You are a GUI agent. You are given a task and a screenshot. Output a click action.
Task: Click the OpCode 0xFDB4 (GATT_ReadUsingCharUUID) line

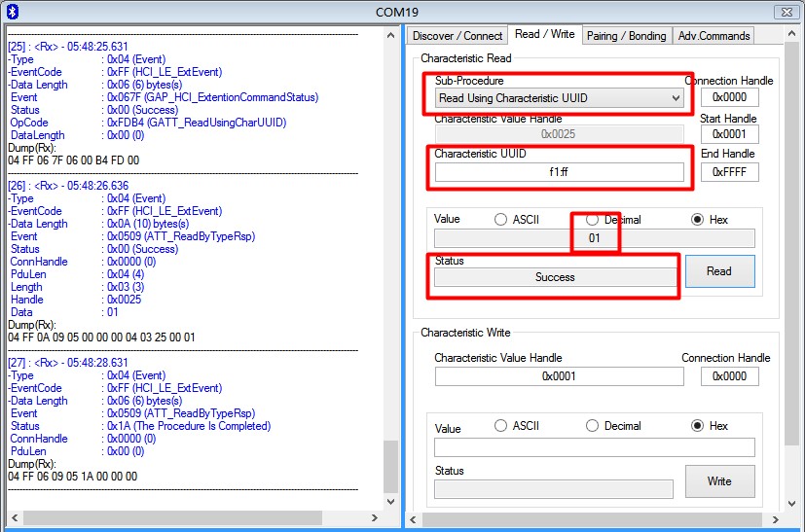[148, 123]
